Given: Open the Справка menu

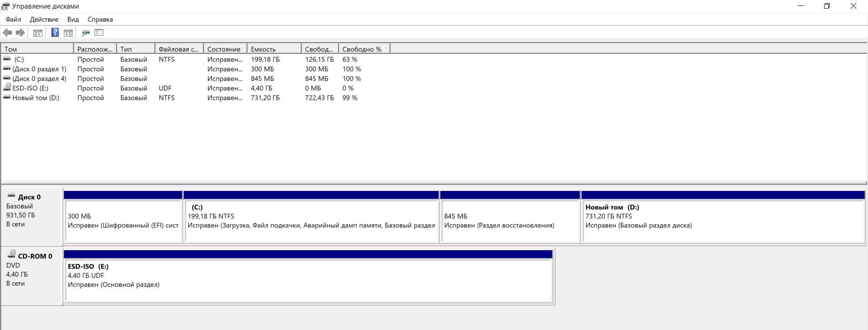Looking at the screenshot, I should point(100,19).
